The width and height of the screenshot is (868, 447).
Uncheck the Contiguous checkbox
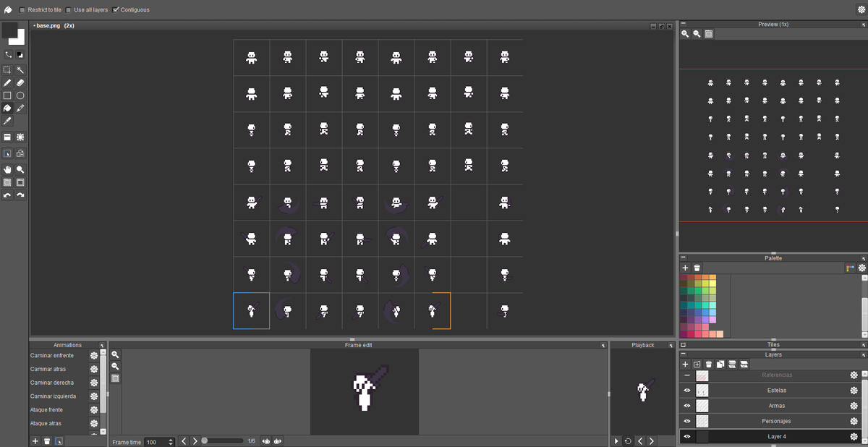[116, 10]
